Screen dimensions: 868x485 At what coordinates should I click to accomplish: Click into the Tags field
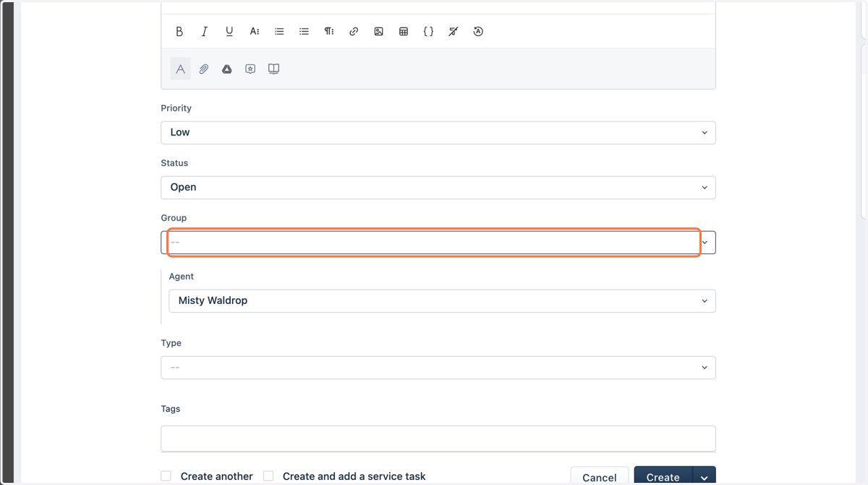click(438, 439)
